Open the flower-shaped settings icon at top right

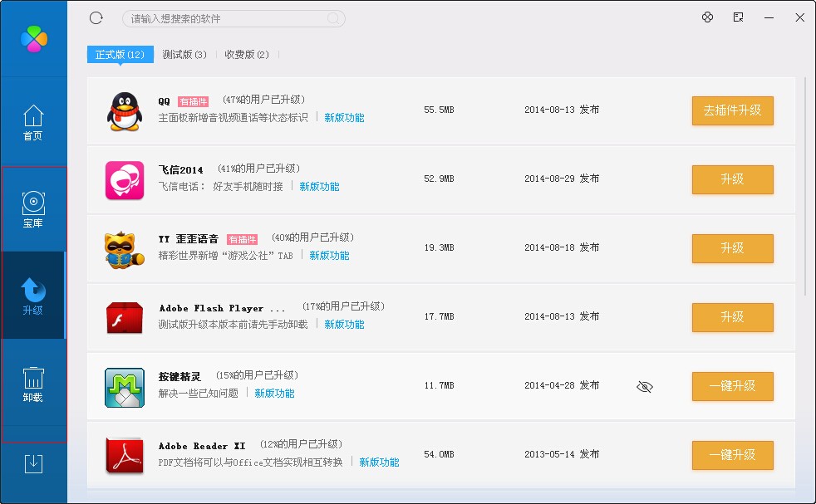click(x=707, y=17)
